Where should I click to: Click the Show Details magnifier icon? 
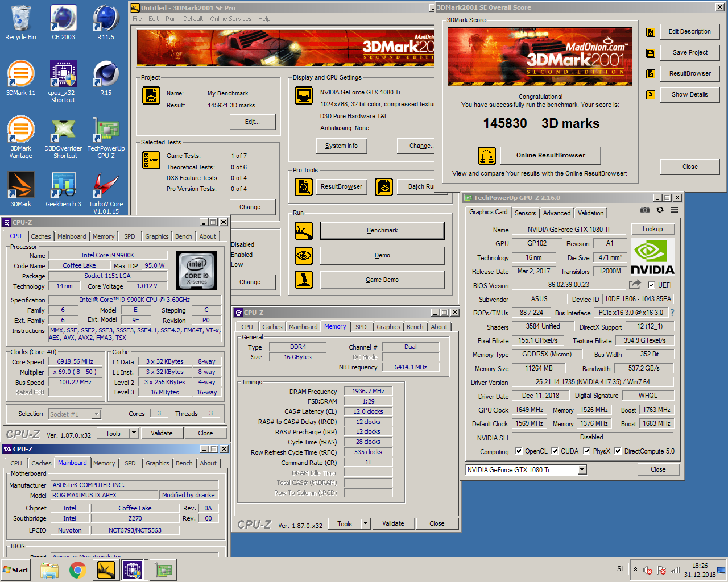point(651,95)
